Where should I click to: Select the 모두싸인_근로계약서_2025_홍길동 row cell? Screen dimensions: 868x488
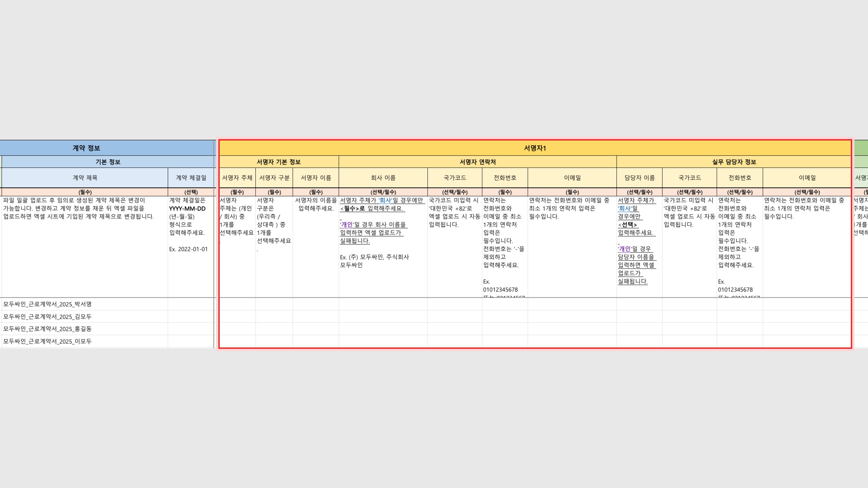tap(47, 329)
